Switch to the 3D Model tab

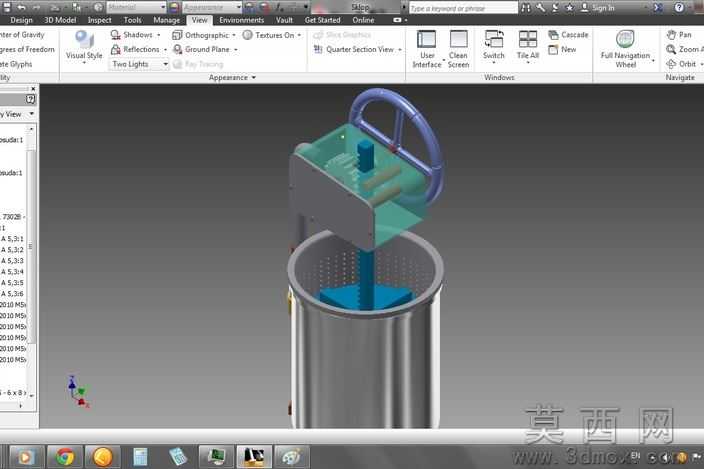[x=60, y=20]
